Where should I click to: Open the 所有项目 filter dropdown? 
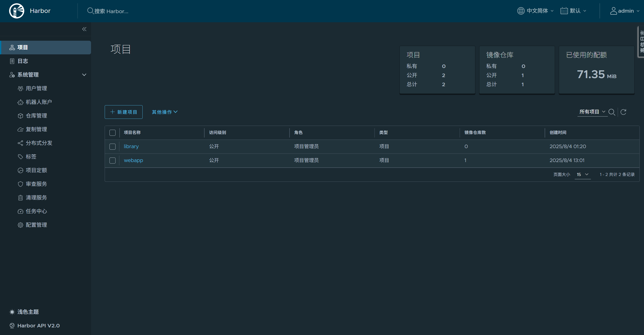click(592, 112)
